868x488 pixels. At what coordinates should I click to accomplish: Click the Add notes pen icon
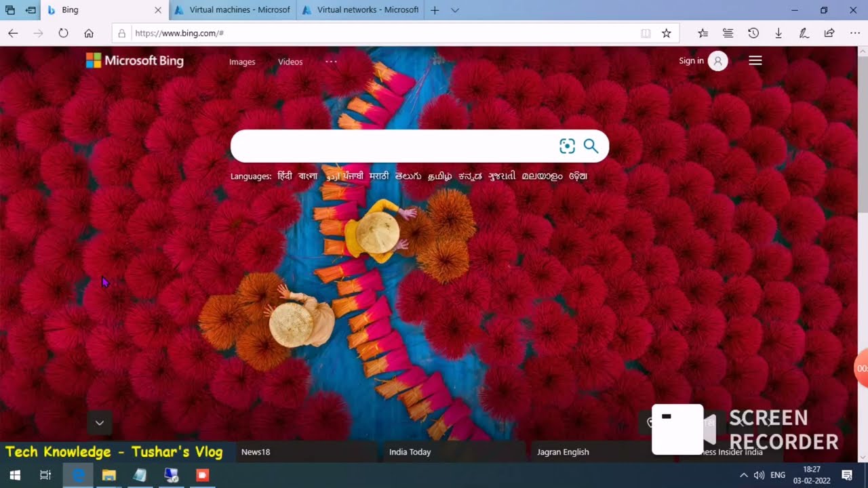click(804, 33)
